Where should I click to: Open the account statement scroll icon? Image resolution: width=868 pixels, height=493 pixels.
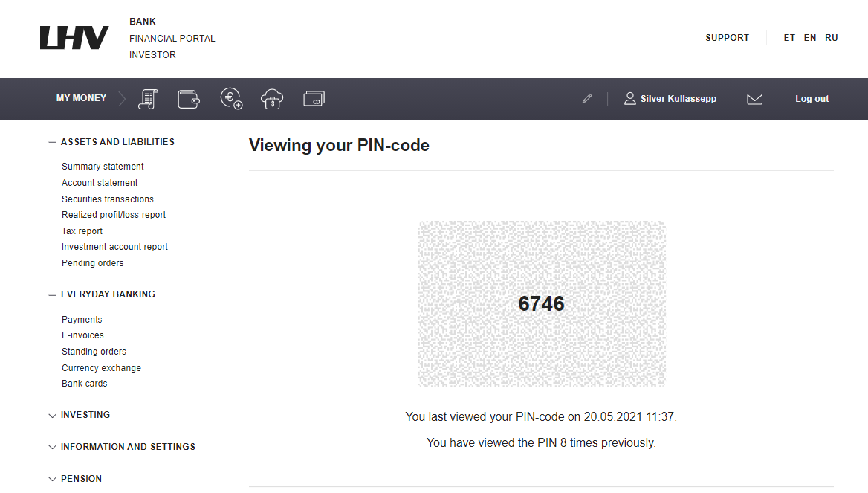(148, 99)
